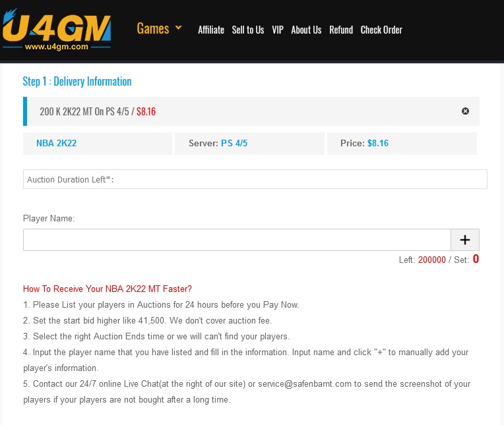
Task: Click the Left: 200000 amount
Action: (x=431, y=260)
